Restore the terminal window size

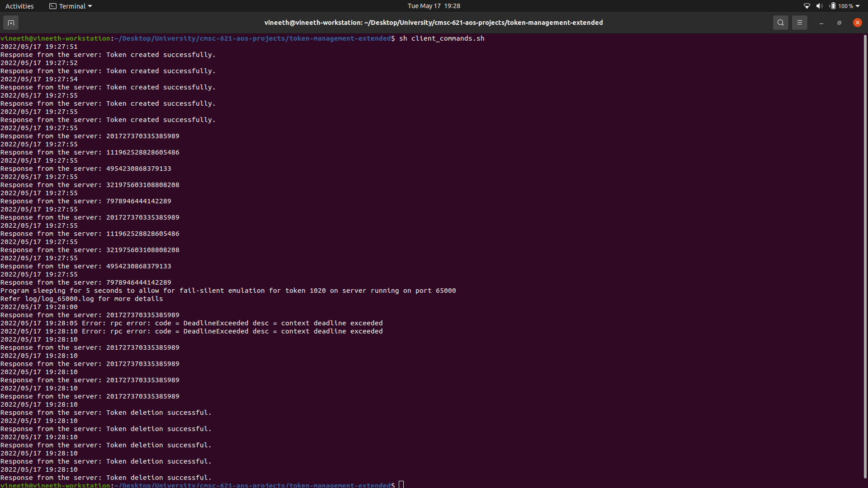840,23
